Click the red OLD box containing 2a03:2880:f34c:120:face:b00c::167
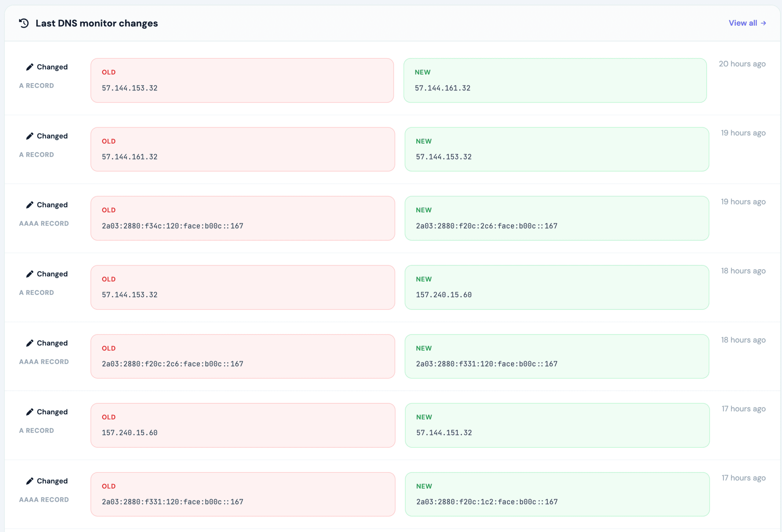The image size is (782, 532). coord(242,218)
